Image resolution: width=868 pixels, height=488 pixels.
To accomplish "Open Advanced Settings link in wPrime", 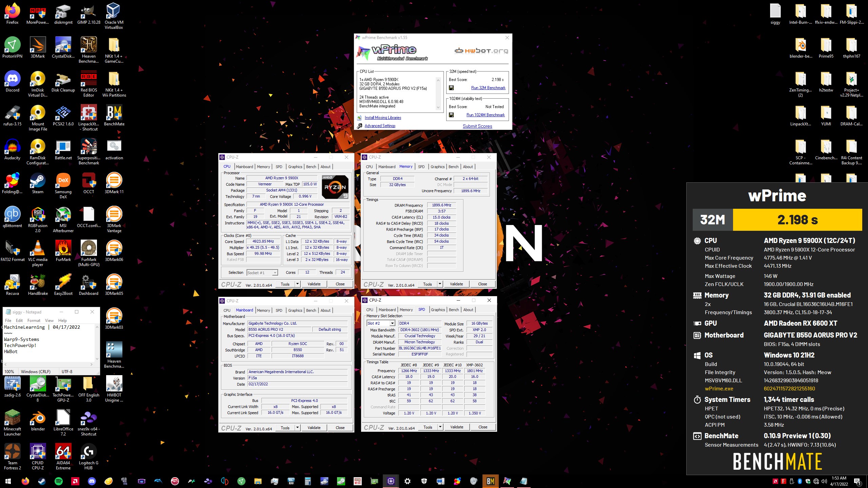I will tap(380, 126).
